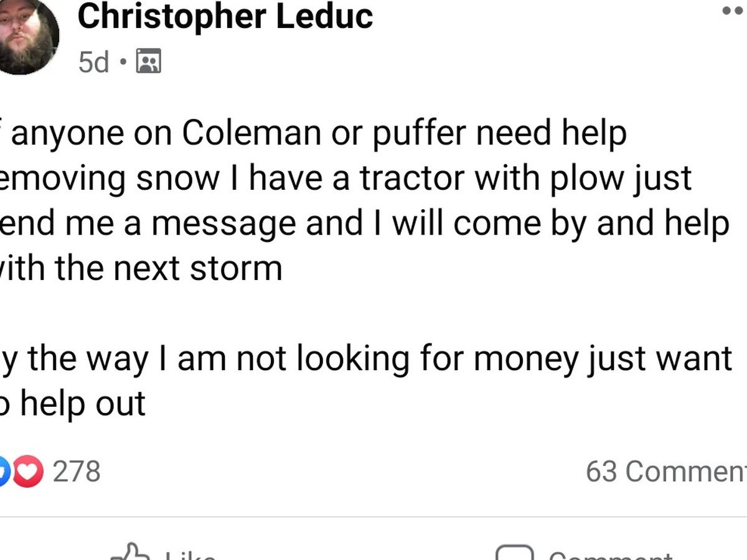Viewport: 747px width, 560px height.
Task: Click the line mentioning Coleman or puffer
Action: point(317,133)
